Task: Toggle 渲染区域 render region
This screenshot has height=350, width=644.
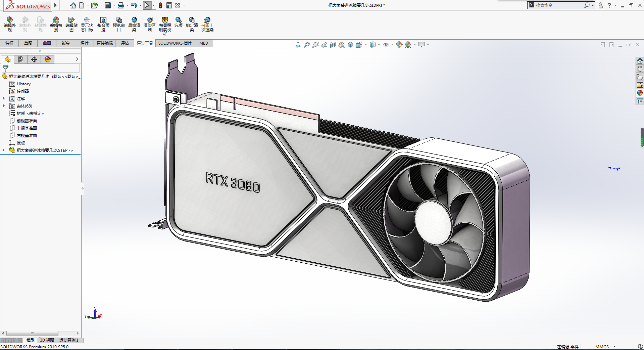Action: pos(150,24)
